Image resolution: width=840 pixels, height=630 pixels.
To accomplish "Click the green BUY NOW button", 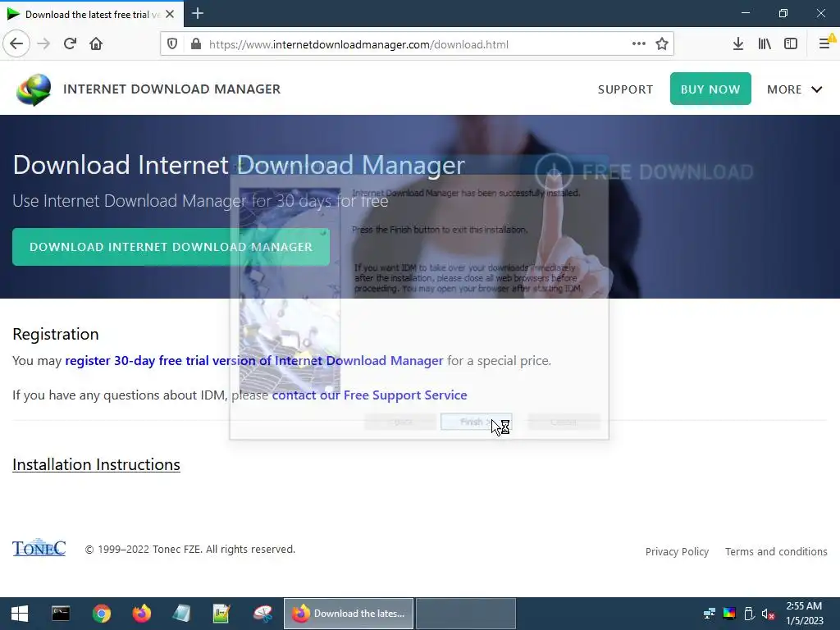I will click(710, 89).
